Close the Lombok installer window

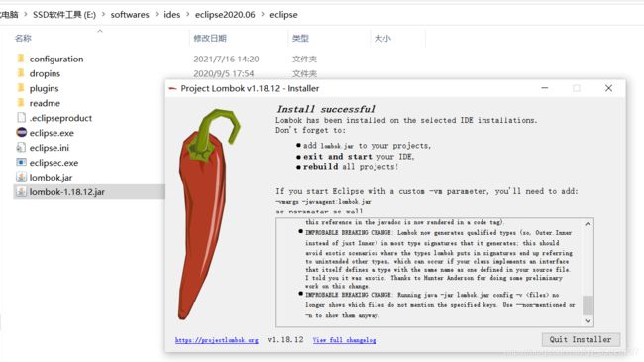click(x=608, y=88)
